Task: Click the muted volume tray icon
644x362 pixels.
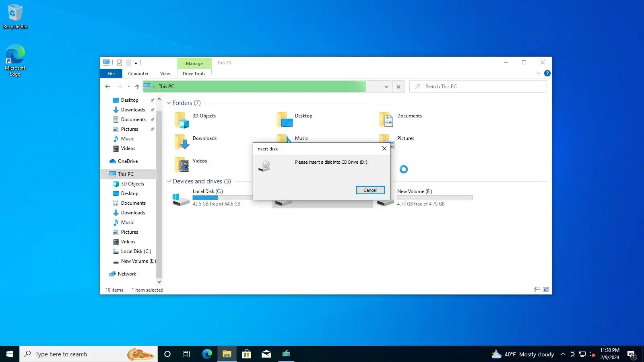Action: [592, 354]
